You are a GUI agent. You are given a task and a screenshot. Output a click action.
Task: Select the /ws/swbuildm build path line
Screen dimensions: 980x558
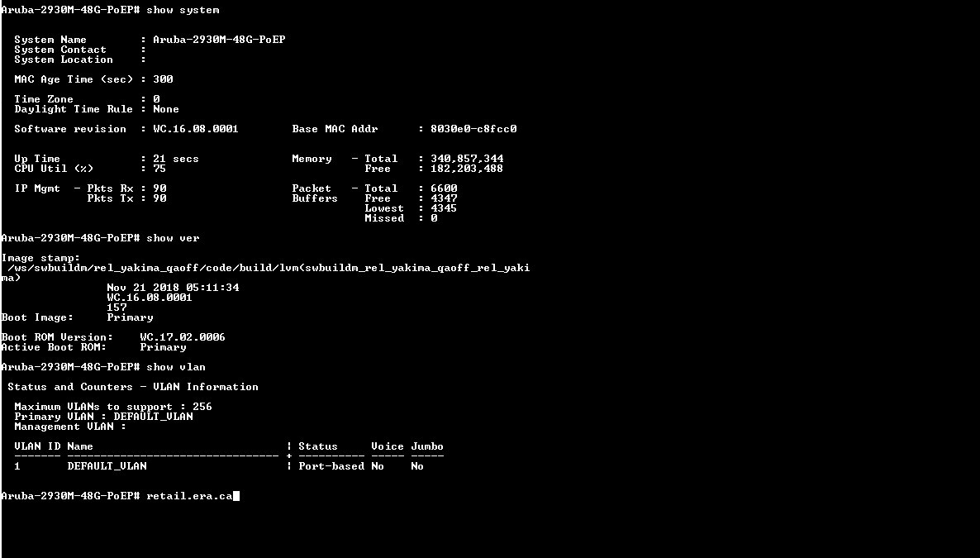269,268
